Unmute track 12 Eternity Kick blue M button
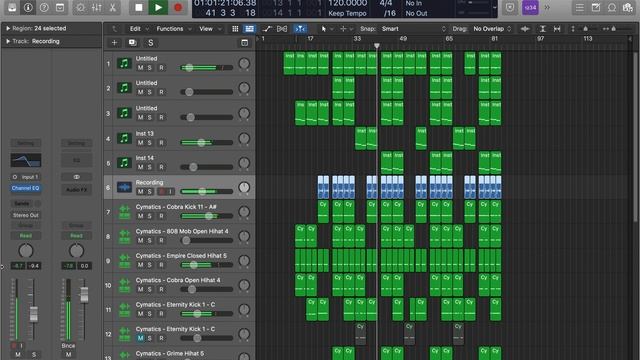The image size is (640, 360). click(x=140, y=338)
